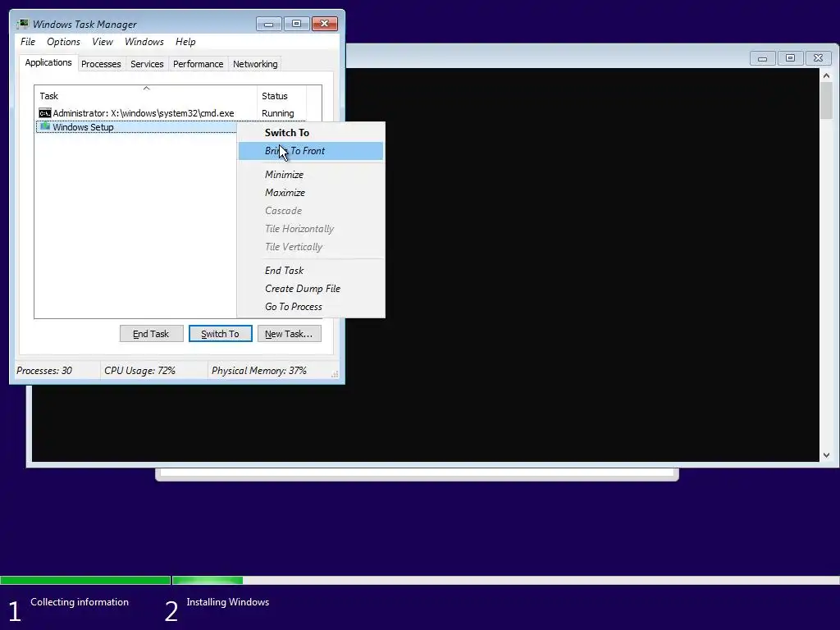Minimize the command prompt window behind
The height and width of the screenshot is (630, 840).
(762, 58)
